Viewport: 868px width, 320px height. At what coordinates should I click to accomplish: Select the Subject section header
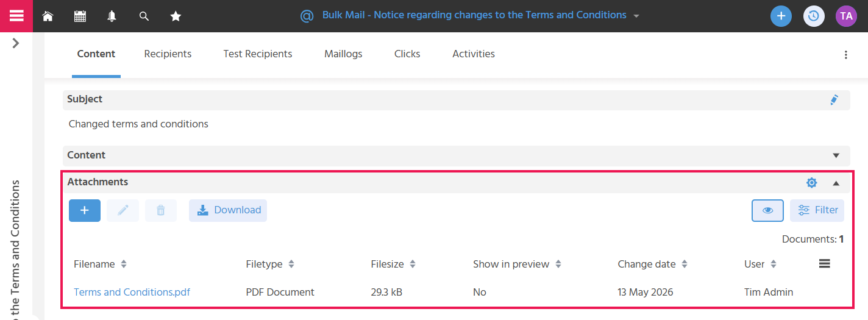pyautogui.click(x=457, y=99)
